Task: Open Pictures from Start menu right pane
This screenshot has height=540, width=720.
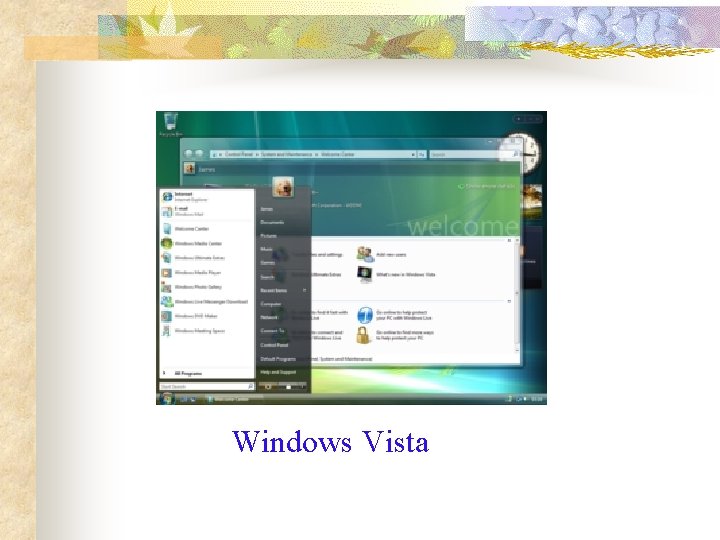Action: (269, 236)
